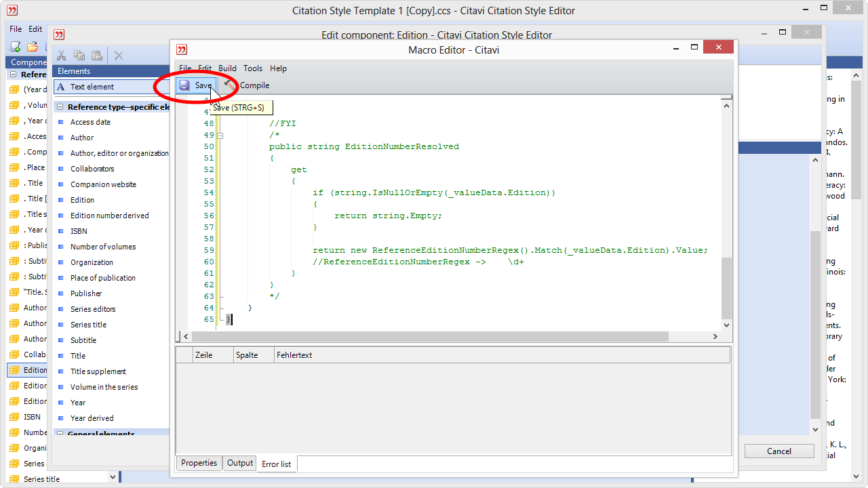Click the Cut icon in Edit component window
The image size is (868, 488).
click(x=61, y=56)
